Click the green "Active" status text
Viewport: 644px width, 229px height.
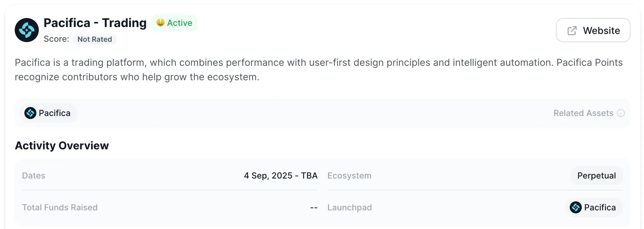179,23
